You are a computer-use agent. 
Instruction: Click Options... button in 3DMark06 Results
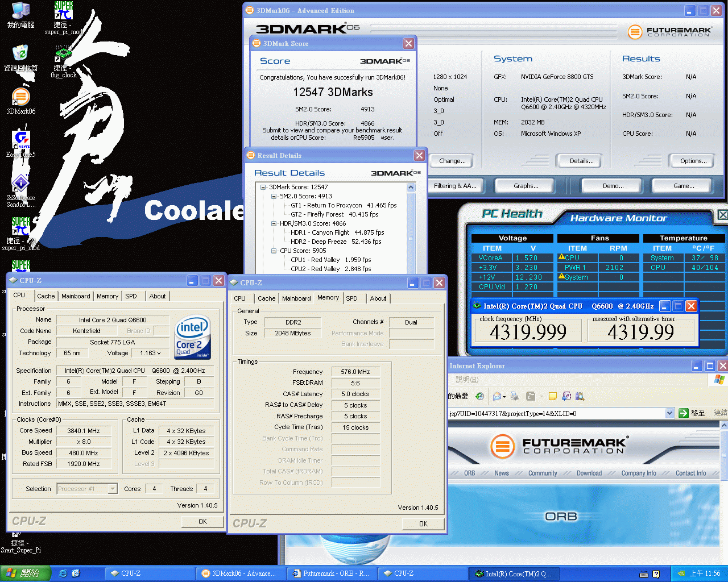(693, 161)
